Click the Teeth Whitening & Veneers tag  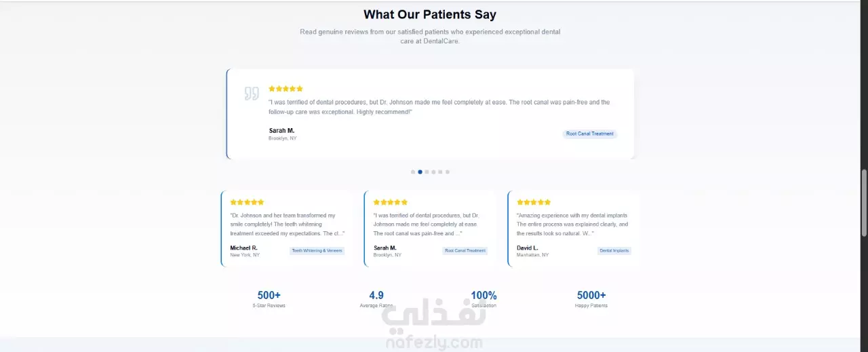tap(317, 250)
